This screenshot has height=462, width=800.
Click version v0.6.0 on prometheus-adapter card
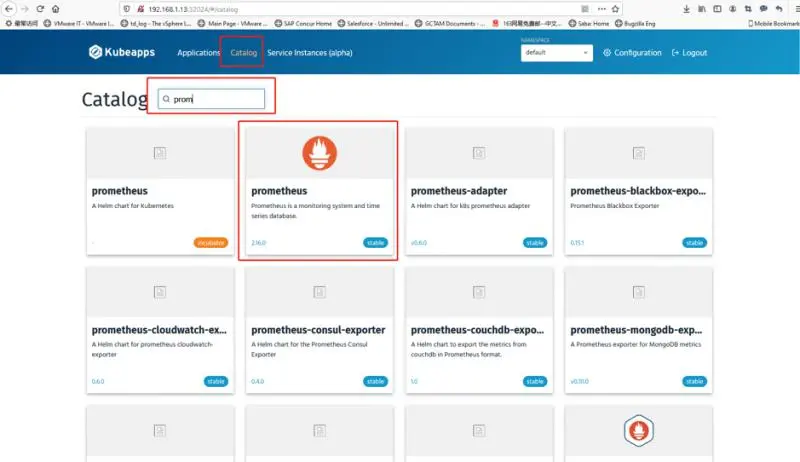[419, 243]
